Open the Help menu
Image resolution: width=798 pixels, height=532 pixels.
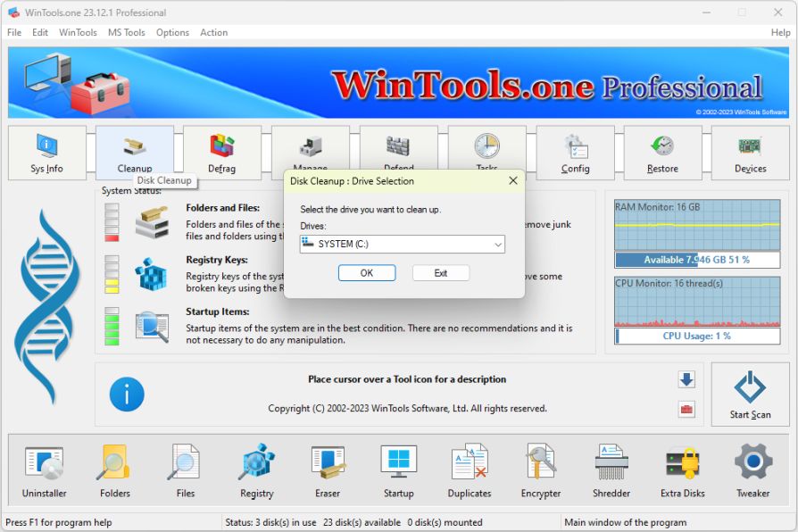[x=780, y=33]
